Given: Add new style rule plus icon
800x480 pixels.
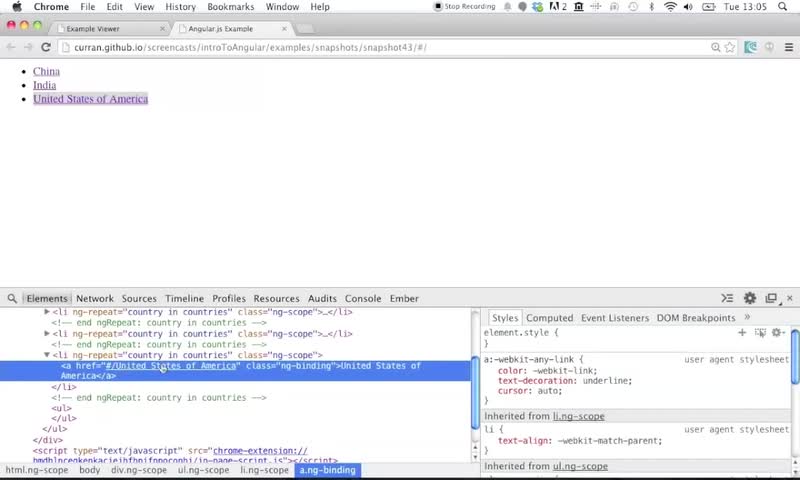Looking at the screenshot, I should [x=742, y=333].
